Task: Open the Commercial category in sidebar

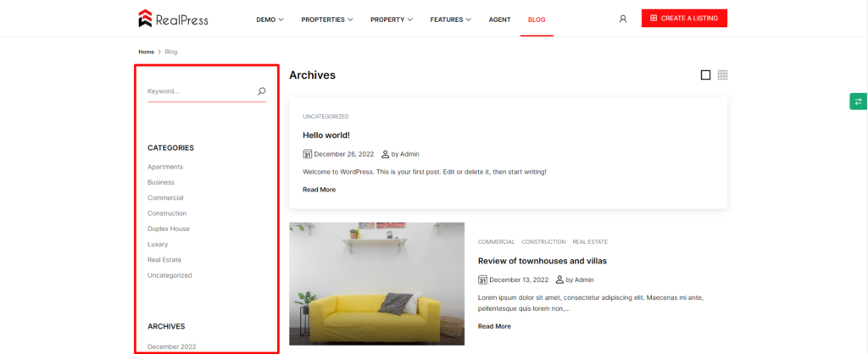Action: [x=165, y=197]
